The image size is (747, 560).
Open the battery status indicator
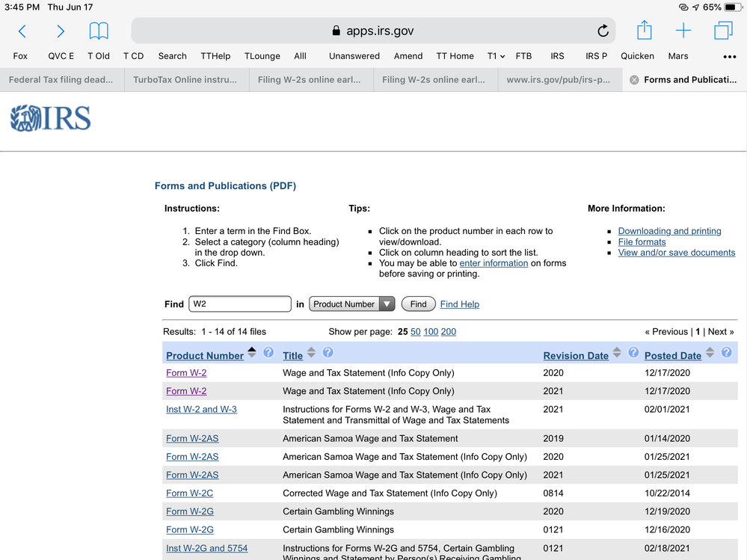coord(731,7)
